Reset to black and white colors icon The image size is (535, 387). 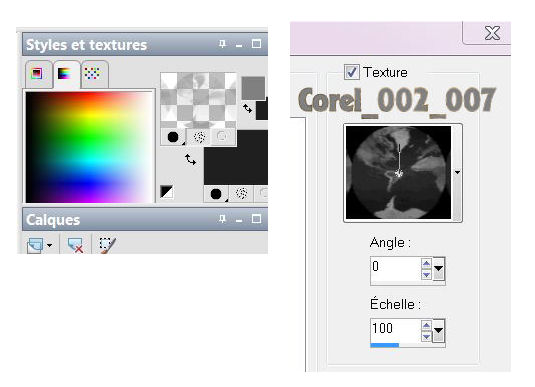pyautogui.click(x=167, y=191)
